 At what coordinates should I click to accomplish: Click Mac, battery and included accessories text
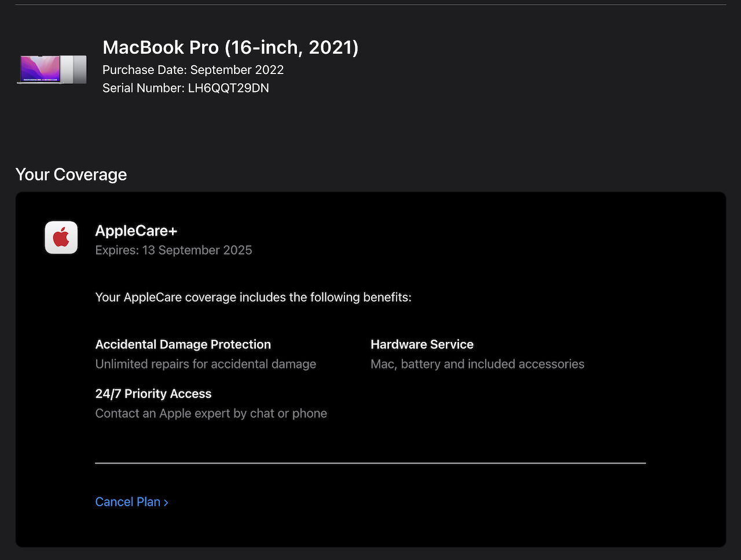[x=478, y=364]
